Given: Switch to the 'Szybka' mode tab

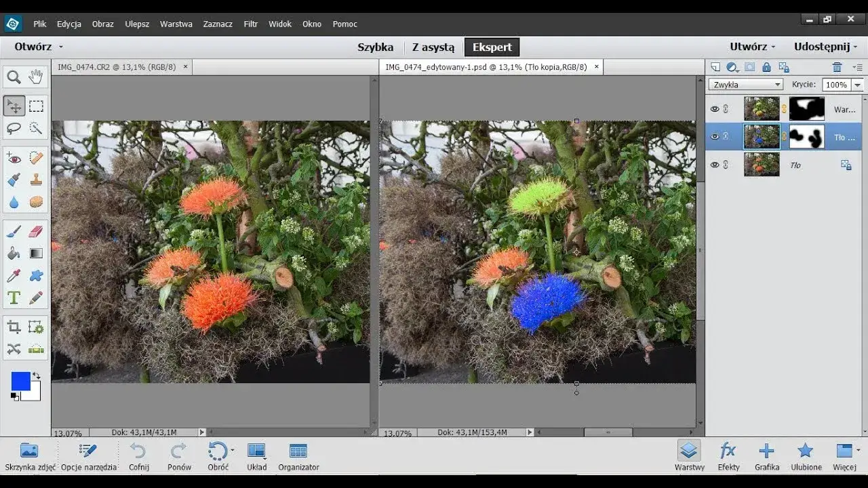Looking at the screenshot, I should click(x=375, y=47).
